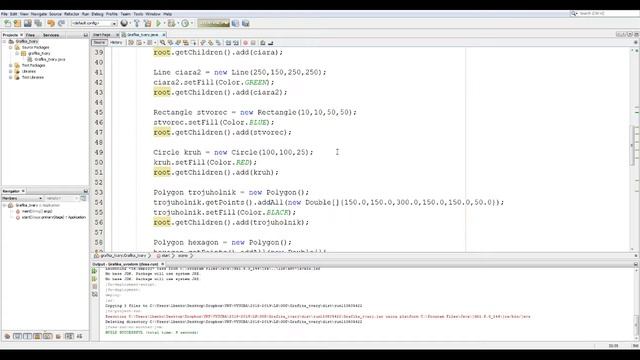Screen dimensions: 640x360
Task: Click the stop macro recording icon
Action: [x=253, y=42]
